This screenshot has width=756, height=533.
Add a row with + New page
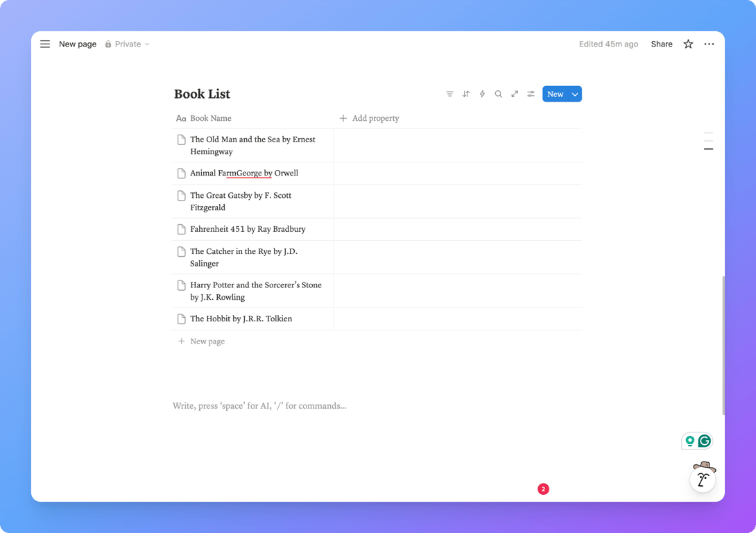(202, 341)
